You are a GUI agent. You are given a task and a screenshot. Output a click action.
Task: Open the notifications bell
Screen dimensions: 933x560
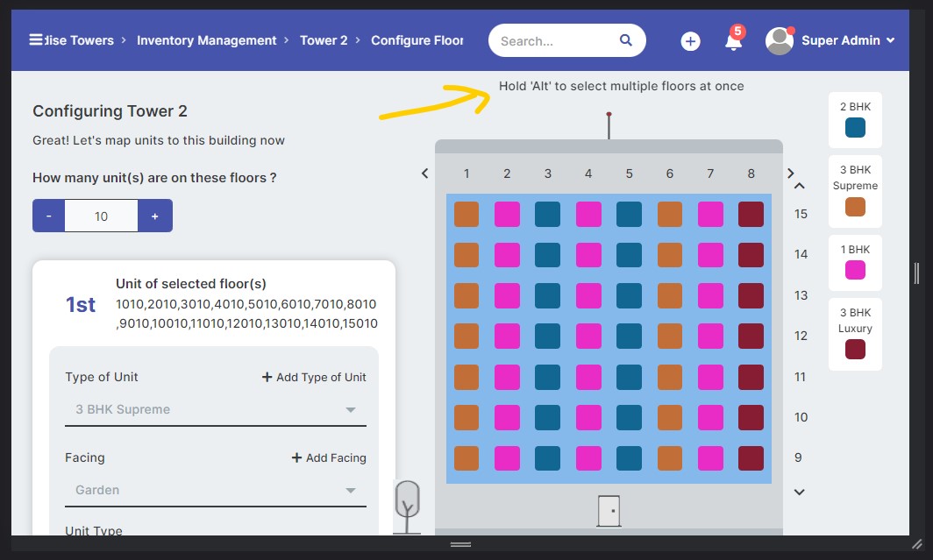point(734,41)
